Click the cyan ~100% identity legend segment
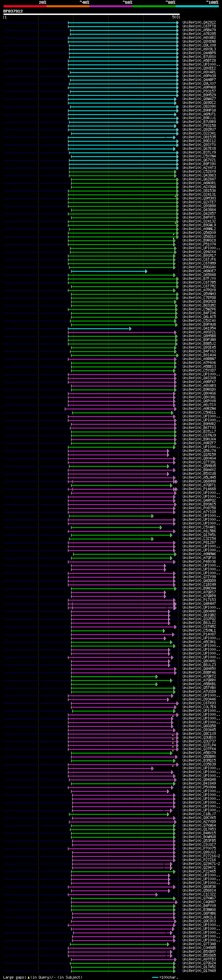The image size is (222, 980). pos(197,6)
